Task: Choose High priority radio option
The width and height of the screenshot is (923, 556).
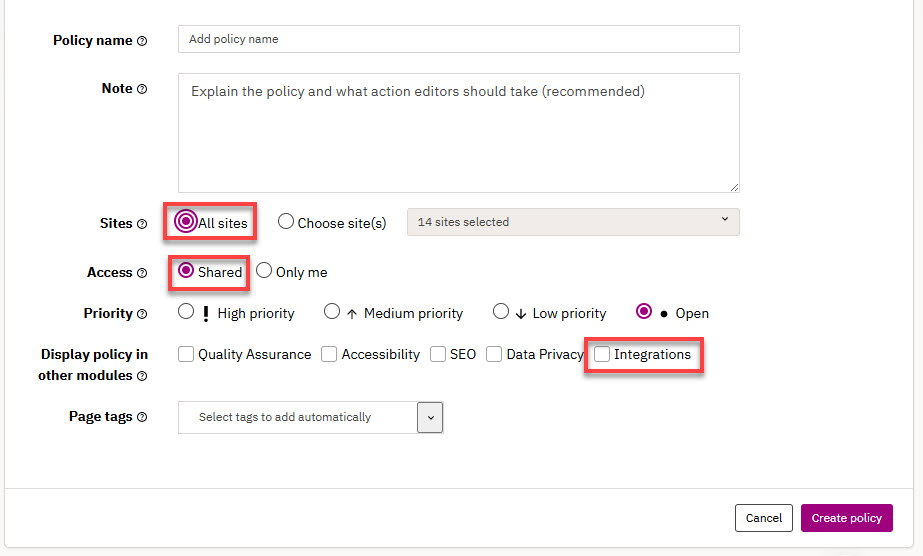Action: tap(186, 311)
